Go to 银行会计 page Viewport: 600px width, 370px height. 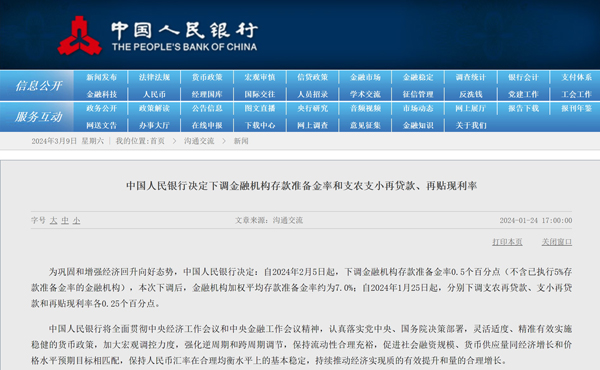(x=523, y=77)
